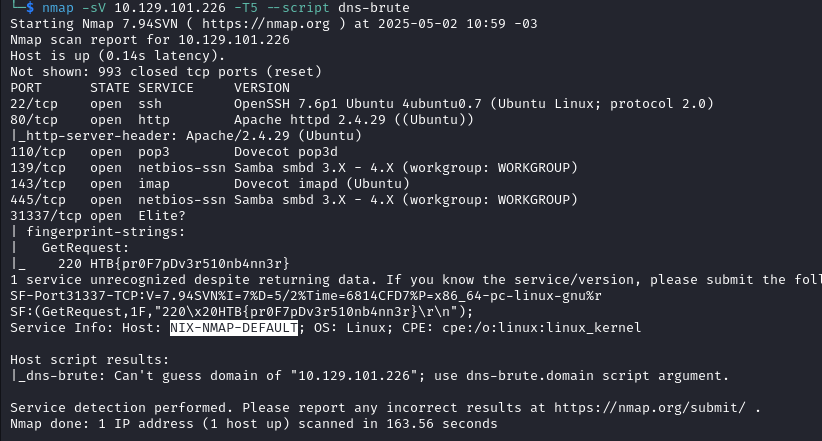
Task: Click the HTB flag on fingerprint-strings line
Action: [x=190, y=264]
